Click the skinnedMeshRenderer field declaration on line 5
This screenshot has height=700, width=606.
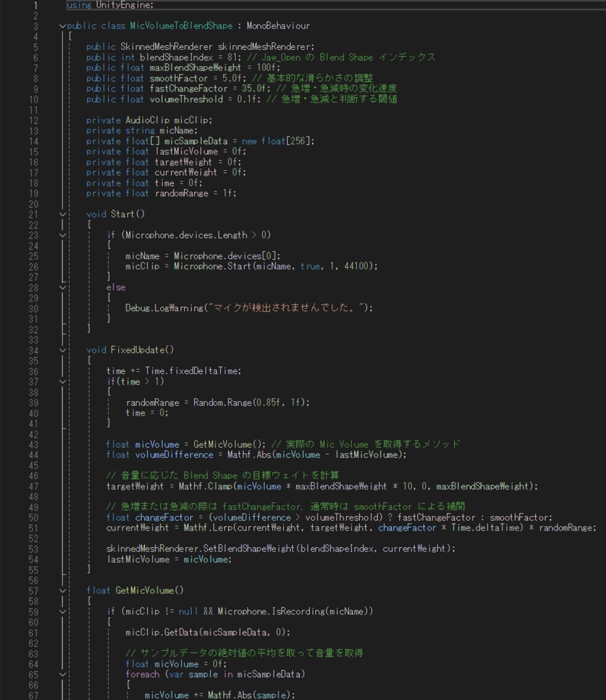pos(200,47)
